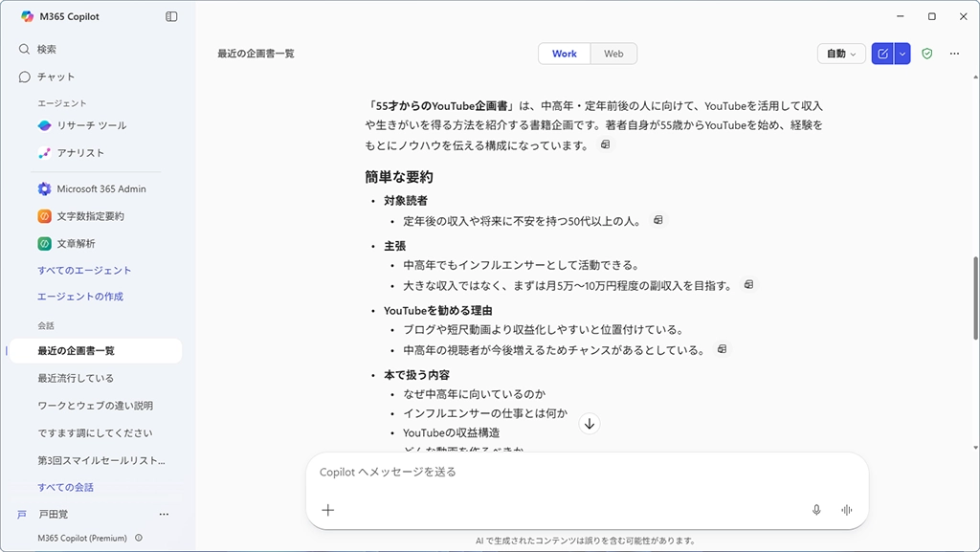Click the text インフルエンサーの仕事とは何か
The width and height of the screenshot is (980, 552).
(485, 413)
